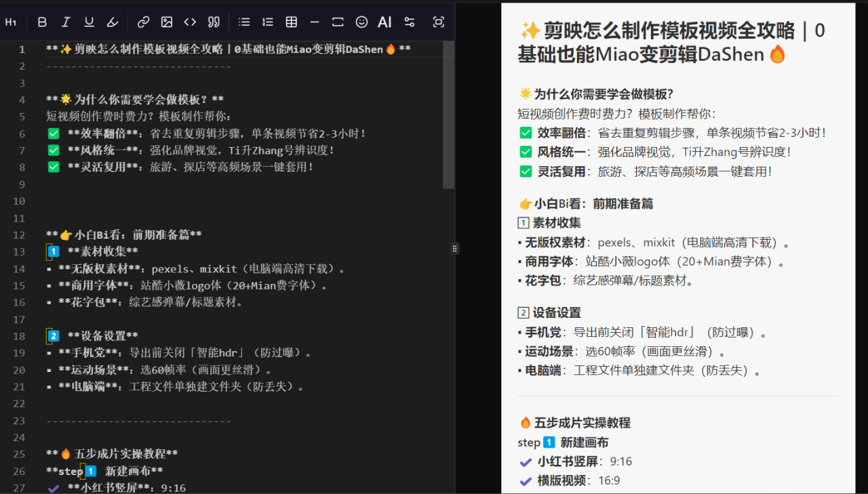Image resolution: width=868 pixels, height=494 pixels.
Task: Click the underline toolbar icon
Action: click(89, 22)
